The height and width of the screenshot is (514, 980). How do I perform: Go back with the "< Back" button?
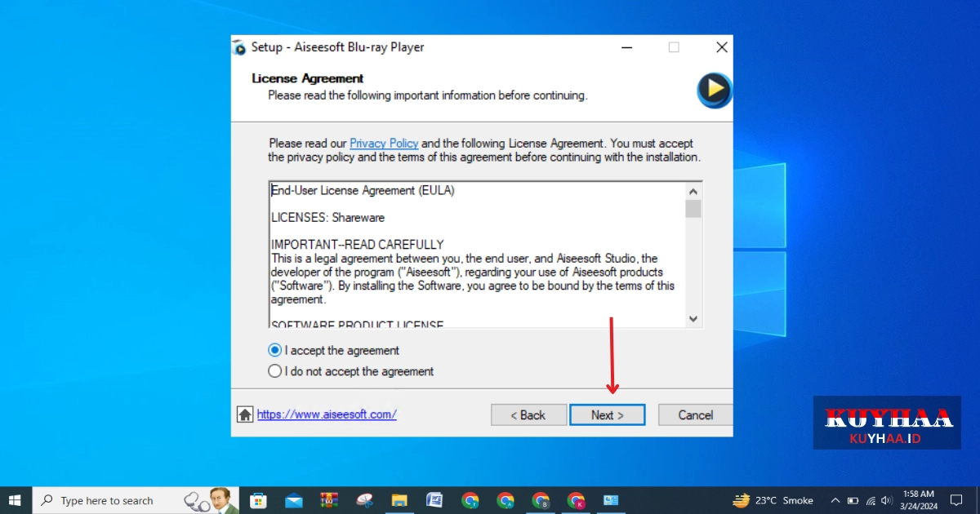pyautogui.click(x=528, y=414)
